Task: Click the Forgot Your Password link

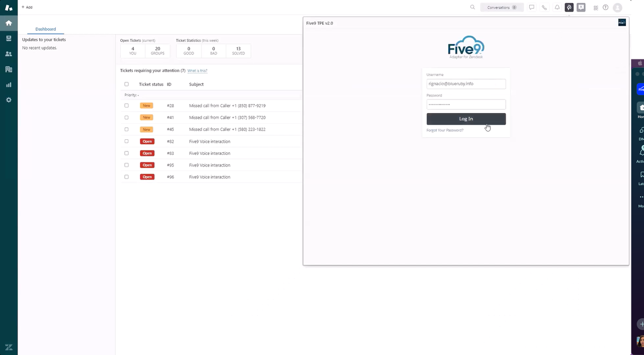Action: pyautogui.click(x=445, y=130)
